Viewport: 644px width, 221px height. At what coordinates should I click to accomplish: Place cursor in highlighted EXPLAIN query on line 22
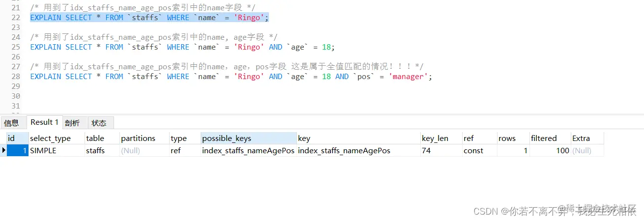(149, 18)
